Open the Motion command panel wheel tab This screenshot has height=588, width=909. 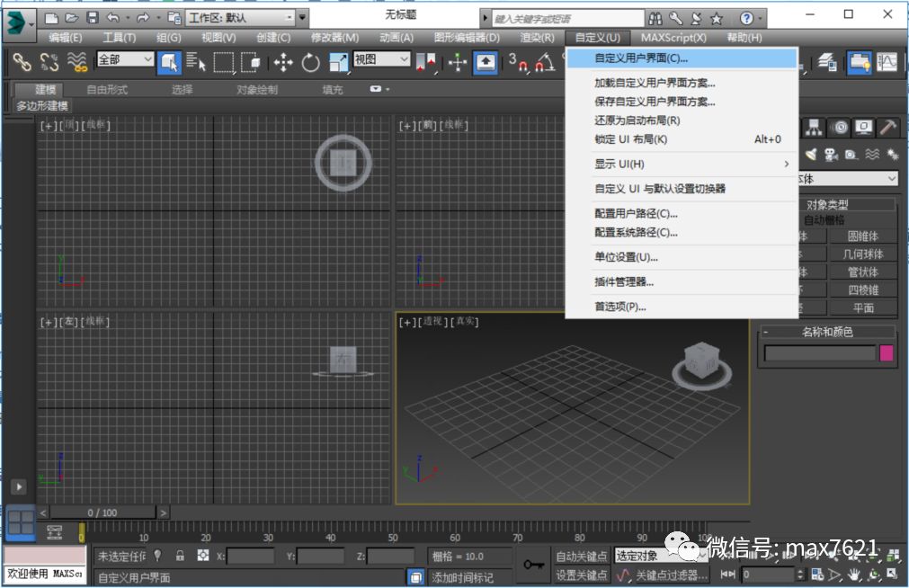point(839,127)
